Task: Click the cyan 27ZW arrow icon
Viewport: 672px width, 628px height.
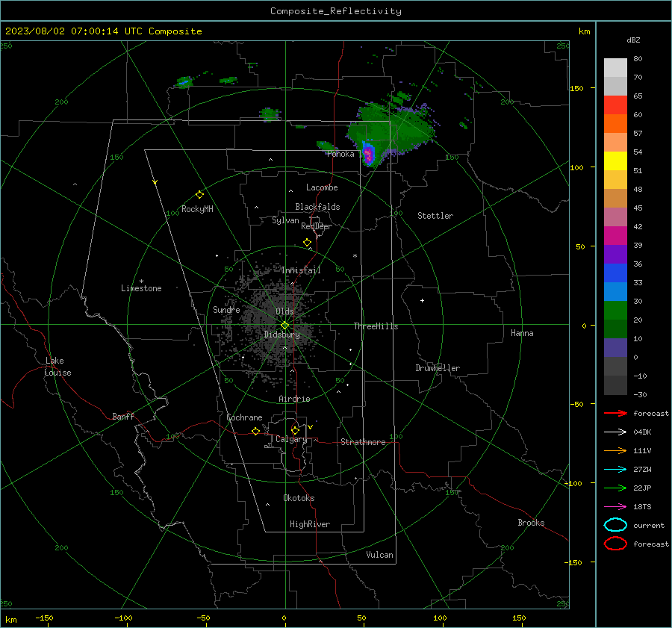Action: [x=615, y=470]
